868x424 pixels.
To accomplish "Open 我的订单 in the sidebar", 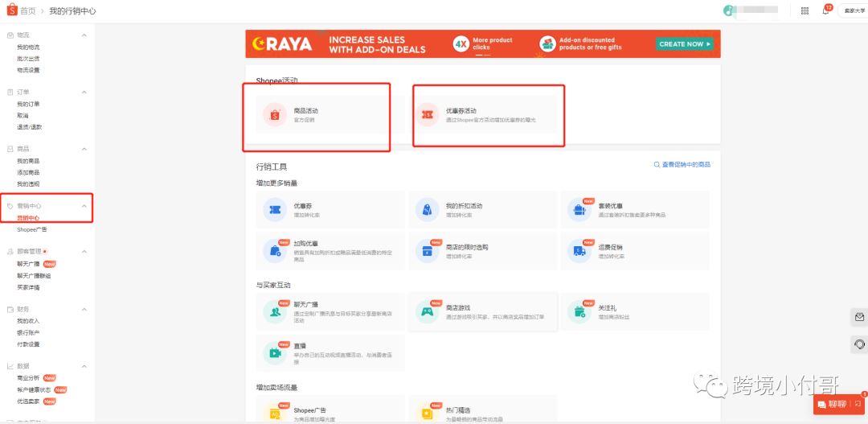I will click(x=28, y=105).
